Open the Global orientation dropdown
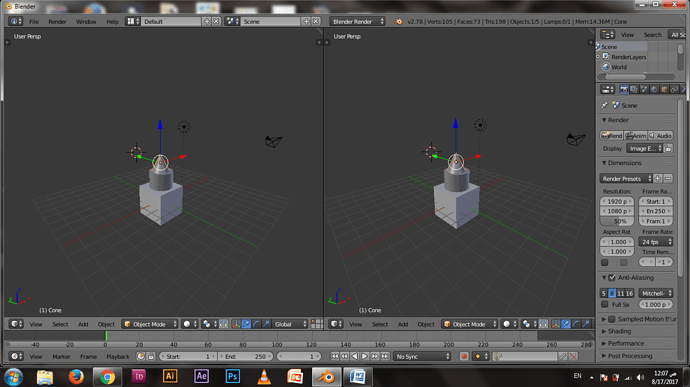The width and height of the screenshot is (690, 387). click(x=290, y=324)
